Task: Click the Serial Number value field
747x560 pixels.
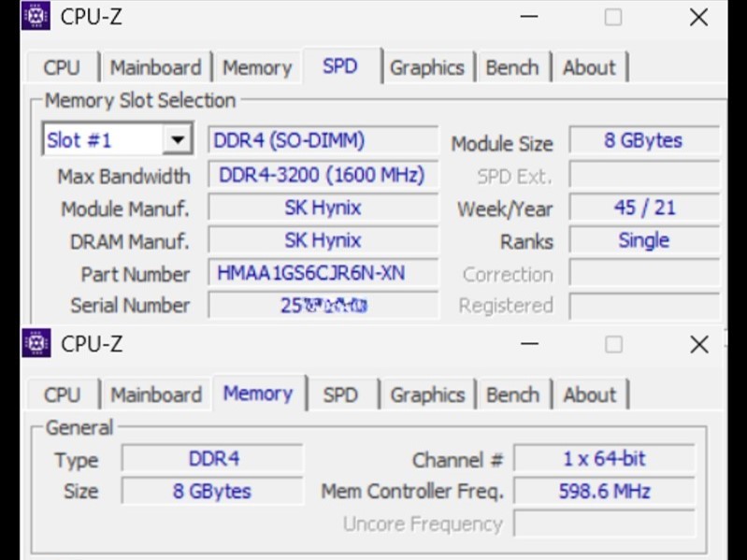Action: tap(323, 305)
